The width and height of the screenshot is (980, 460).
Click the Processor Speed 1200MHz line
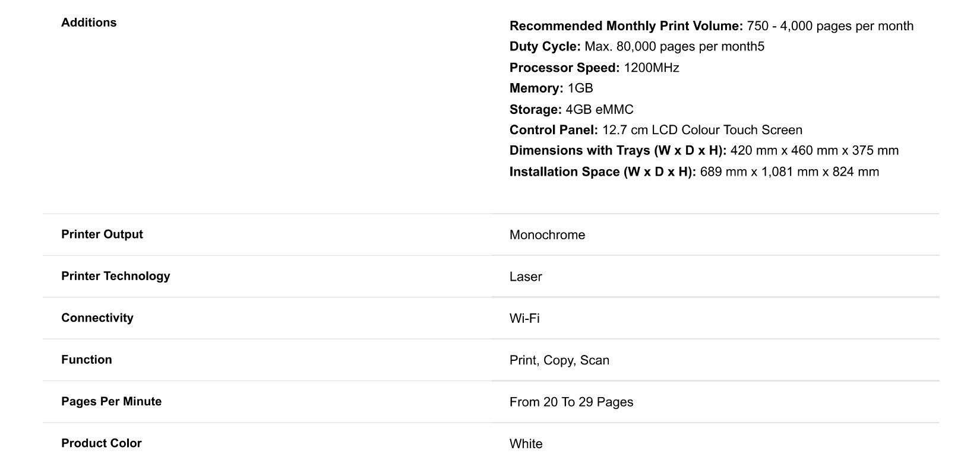(x=594, y=68)
